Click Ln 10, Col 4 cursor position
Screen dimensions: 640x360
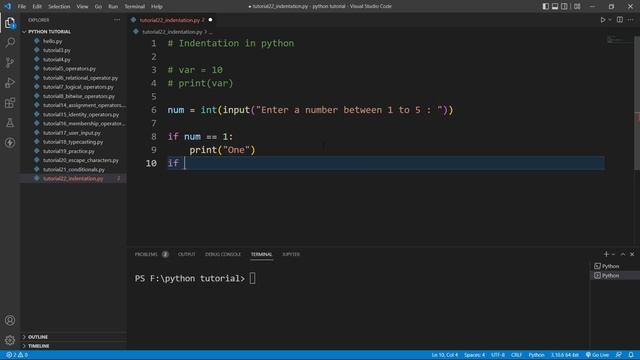pyautogui.click(x=444, y=355)
